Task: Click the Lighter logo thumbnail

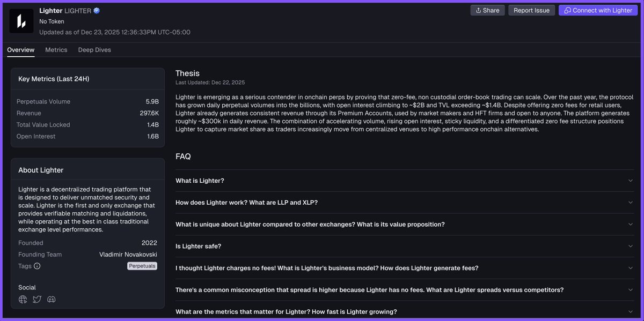Action: [x=21, y=21]
